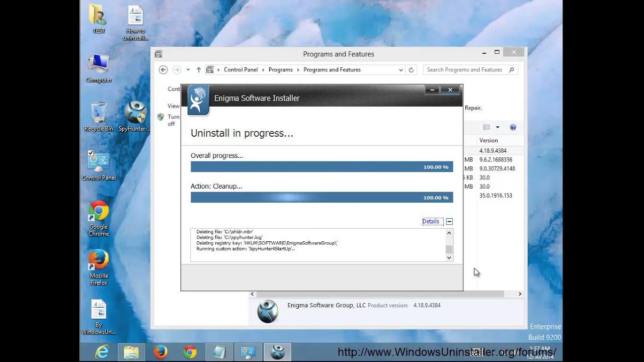This screenshot has width=644, height=362.
Task: Click the Turn Windows features link
Action: (174, 120)
